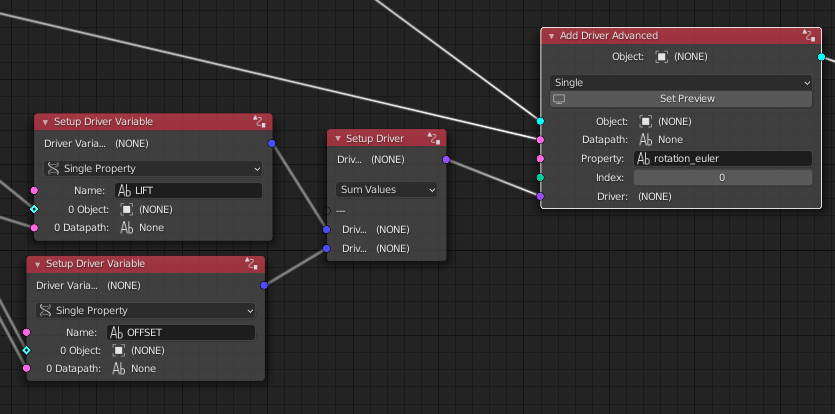Collapse the LIFT Setup Driver Variable node
The image size is (835, 414).
point(45,122)
